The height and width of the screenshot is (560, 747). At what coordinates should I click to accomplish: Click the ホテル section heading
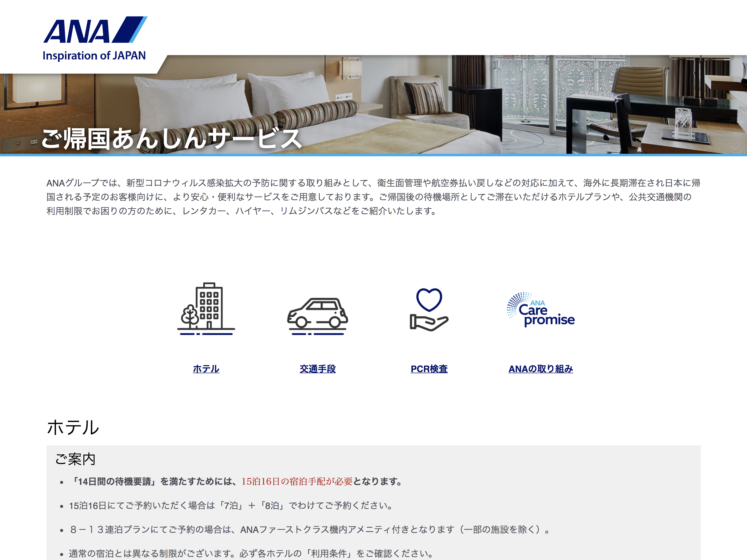(x=73, y=427)
